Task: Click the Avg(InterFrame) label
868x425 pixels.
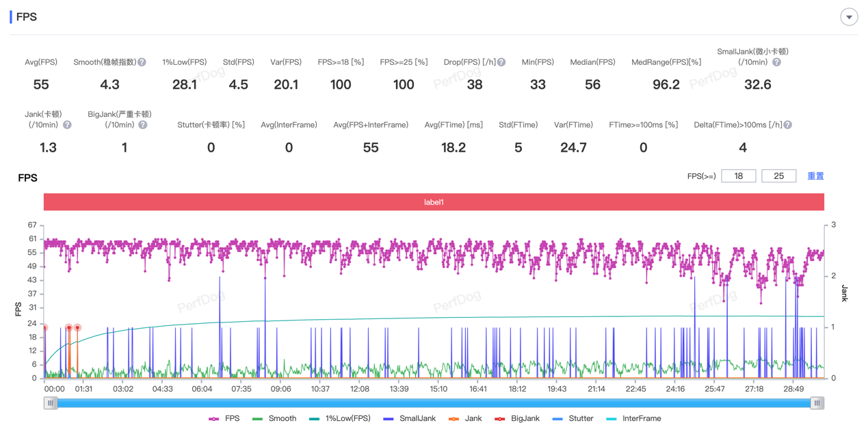Action: point(289,125)
